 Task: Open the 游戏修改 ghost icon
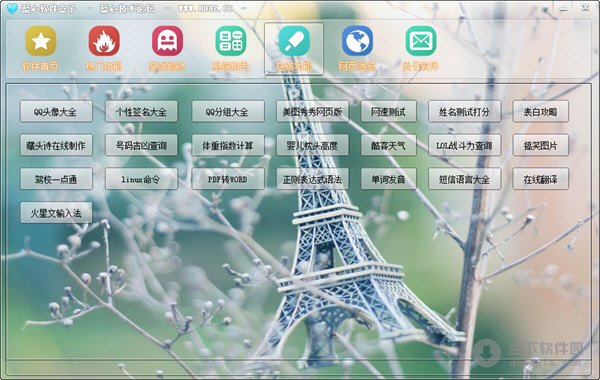(167, 41)
